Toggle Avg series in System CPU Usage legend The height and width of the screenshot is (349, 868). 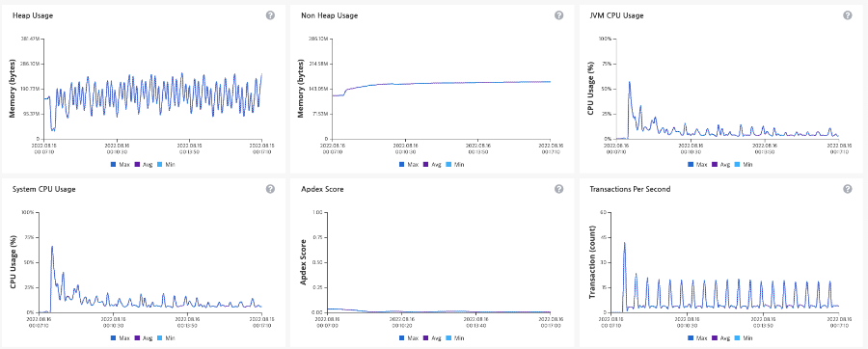pos(144,338)
